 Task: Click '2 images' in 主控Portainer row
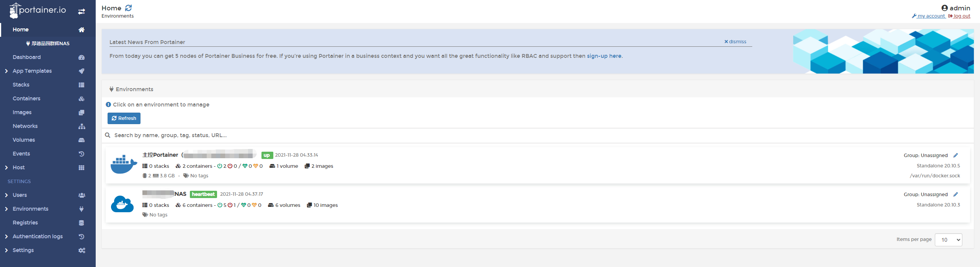[x=322, y=166]
